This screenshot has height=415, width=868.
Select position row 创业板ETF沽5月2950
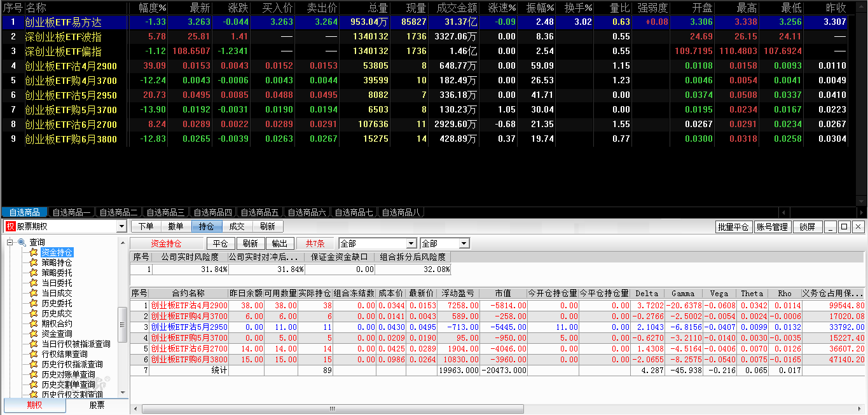pos(497,327)
